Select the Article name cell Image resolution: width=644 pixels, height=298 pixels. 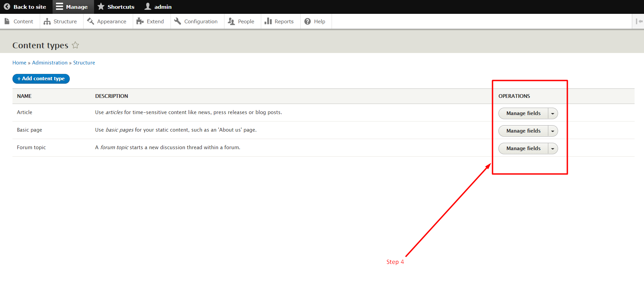pyautogui.click(x=25, y=112)
